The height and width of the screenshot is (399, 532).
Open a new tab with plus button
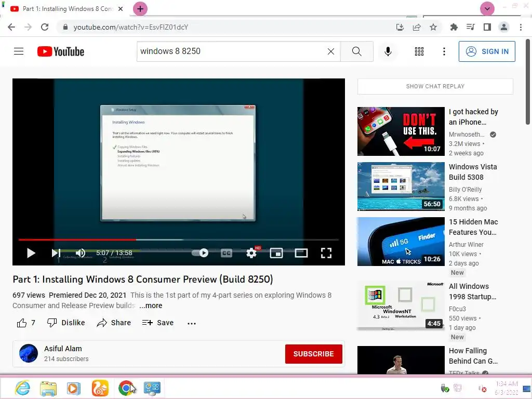click(x=140, y=9)
